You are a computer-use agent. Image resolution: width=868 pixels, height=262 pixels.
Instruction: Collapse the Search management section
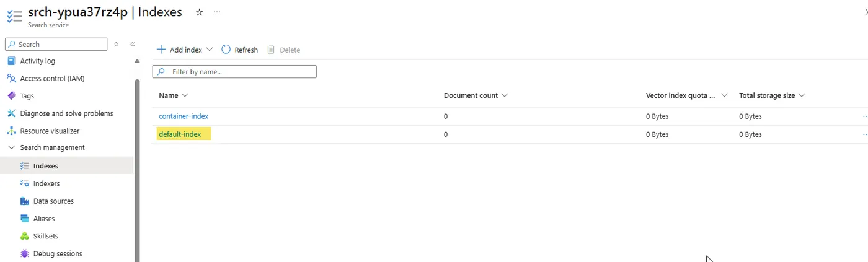pos(11,147)
